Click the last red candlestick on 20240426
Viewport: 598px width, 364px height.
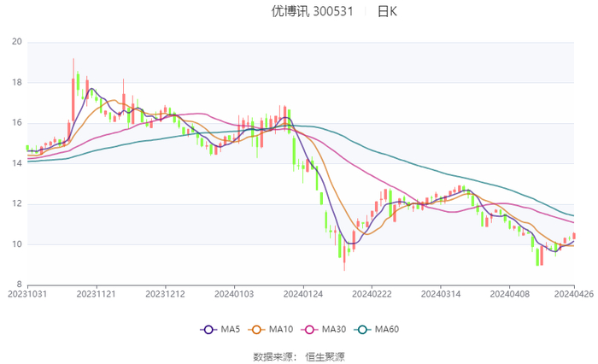pyautogui.click(x=573, y=236)
